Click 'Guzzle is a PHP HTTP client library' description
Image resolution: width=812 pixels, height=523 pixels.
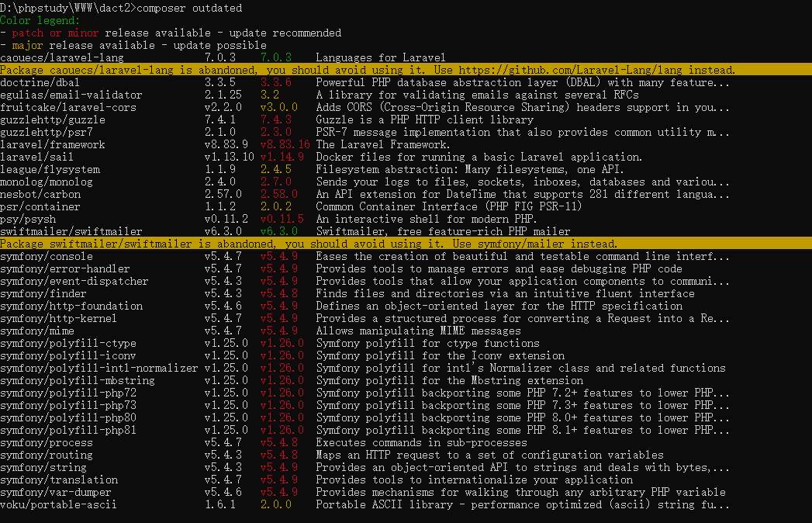coord(425,119)
